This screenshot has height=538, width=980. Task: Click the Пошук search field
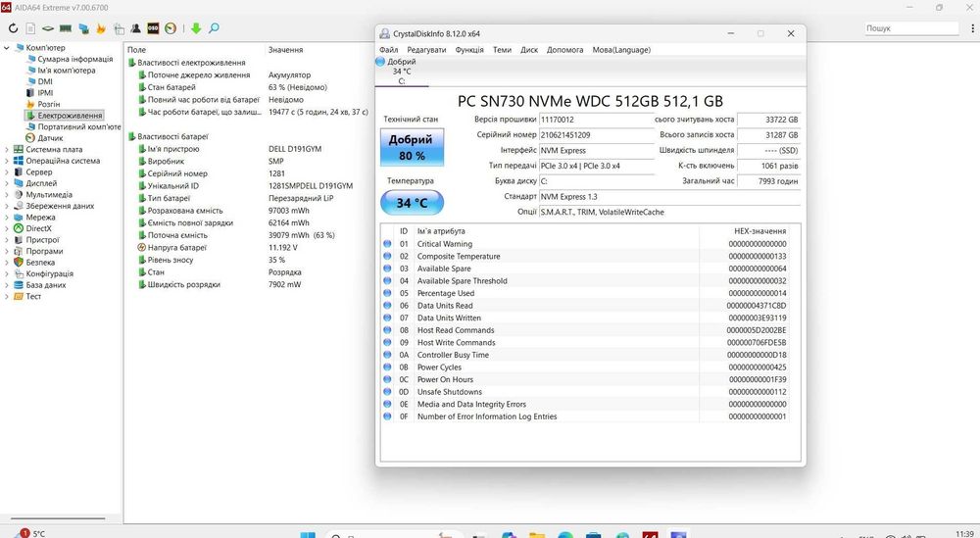910,28
